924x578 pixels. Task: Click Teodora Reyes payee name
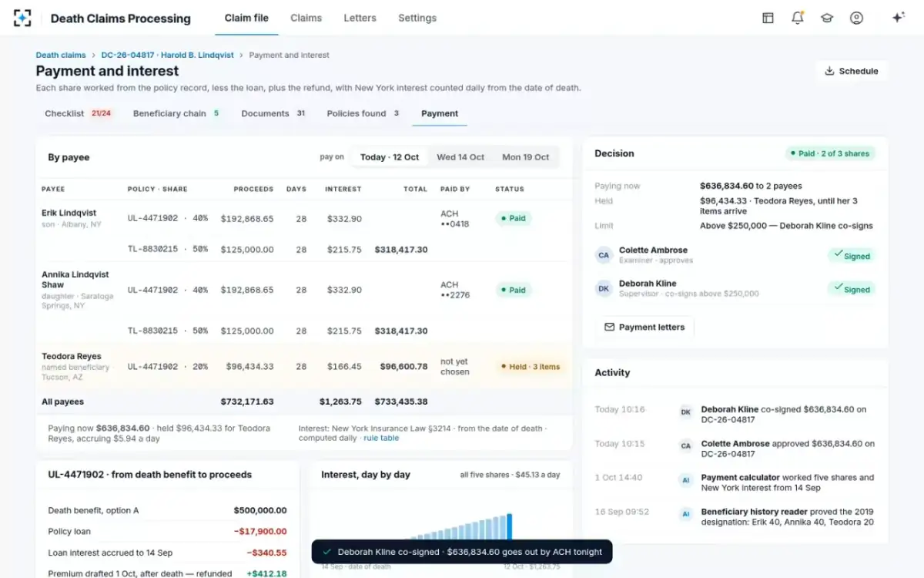point(72,356)
